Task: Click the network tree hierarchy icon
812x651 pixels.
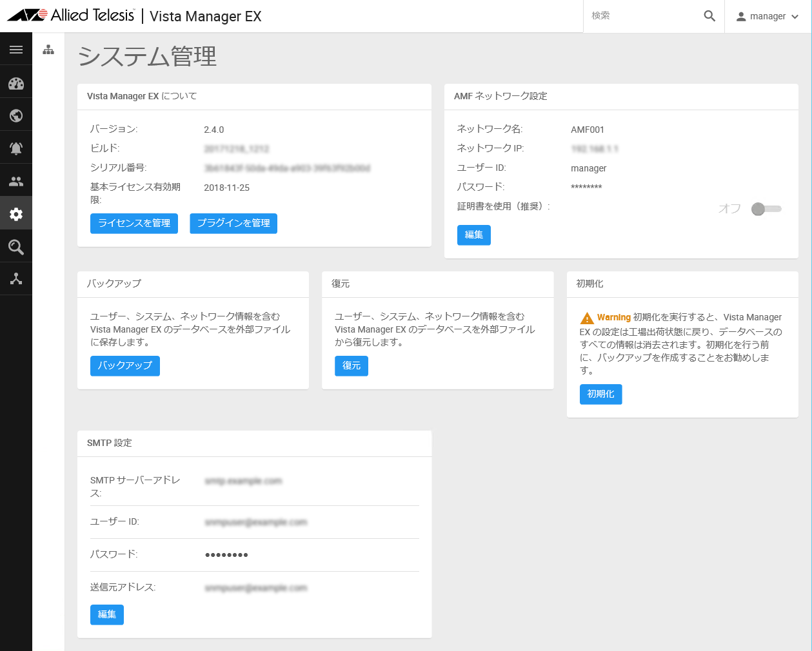Action: click(x=48, y=50)
